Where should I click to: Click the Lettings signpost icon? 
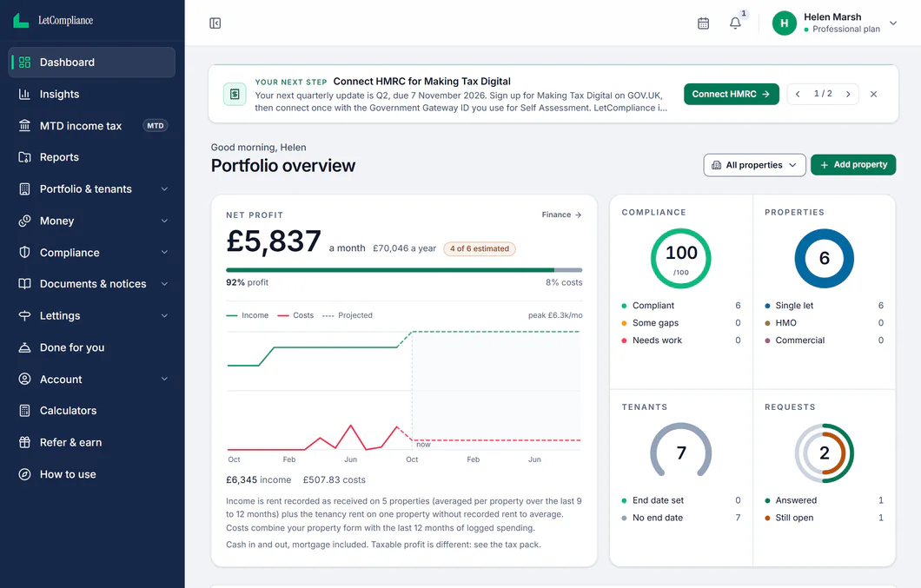[24, 315]
